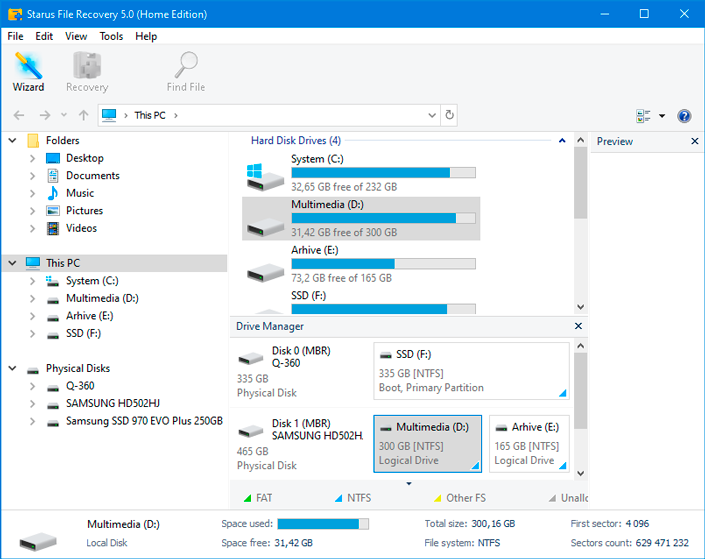The image size is (705, 559).
Task: Expand the Desktop tree node
Action: click(32, 158)
